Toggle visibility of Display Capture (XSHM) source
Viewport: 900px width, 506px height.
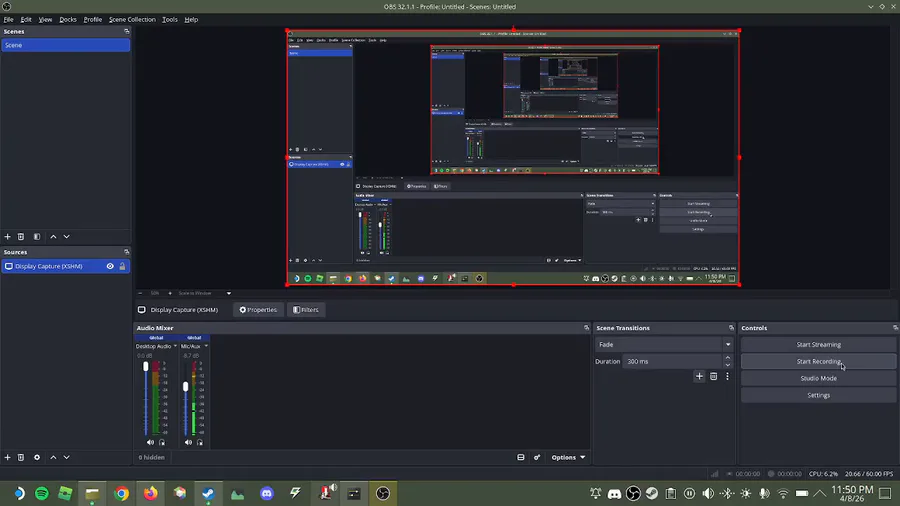tap(110, 266)
